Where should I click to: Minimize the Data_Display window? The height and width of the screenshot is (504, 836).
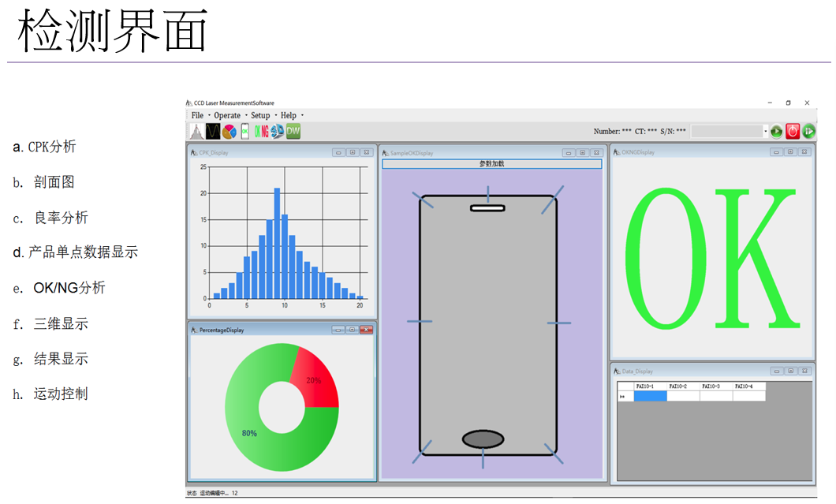click(x=777, y=371)
